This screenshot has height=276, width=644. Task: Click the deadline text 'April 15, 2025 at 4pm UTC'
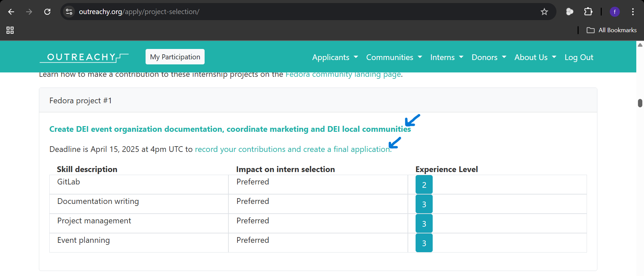(x=137, y=149)
